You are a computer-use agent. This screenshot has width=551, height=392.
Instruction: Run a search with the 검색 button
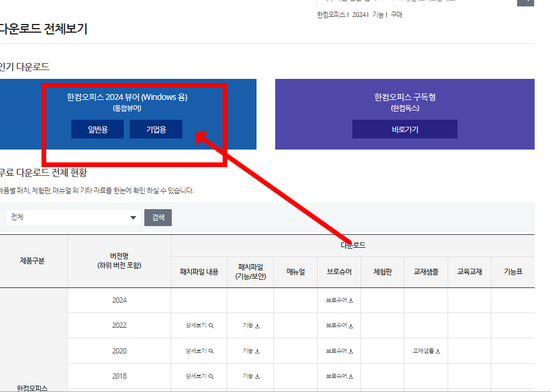[x=158, y=217]
